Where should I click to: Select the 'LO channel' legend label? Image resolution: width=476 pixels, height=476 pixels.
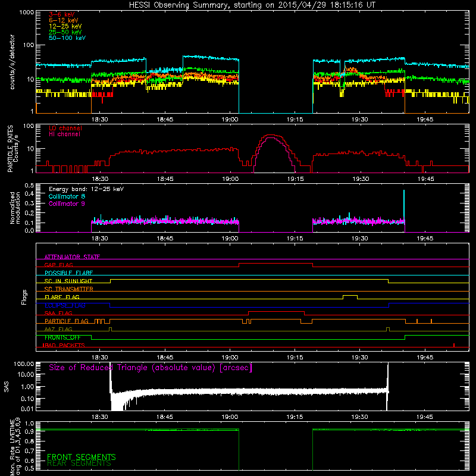(65, 128)
